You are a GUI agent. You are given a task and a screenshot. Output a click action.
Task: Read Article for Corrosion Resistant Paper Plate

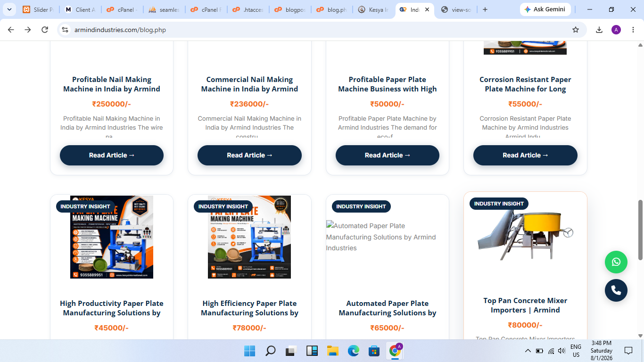point(525,155)
